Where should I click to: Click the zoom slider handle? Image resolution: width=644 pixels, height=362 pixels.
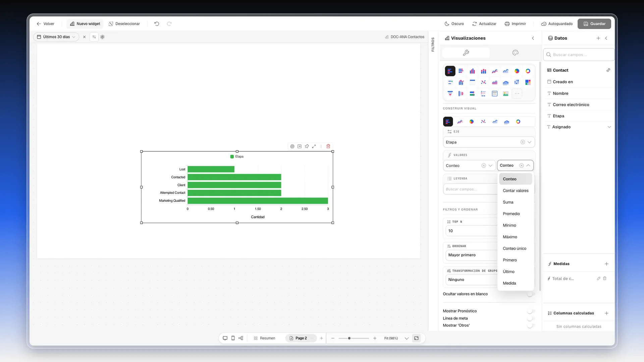click(349, 338)
